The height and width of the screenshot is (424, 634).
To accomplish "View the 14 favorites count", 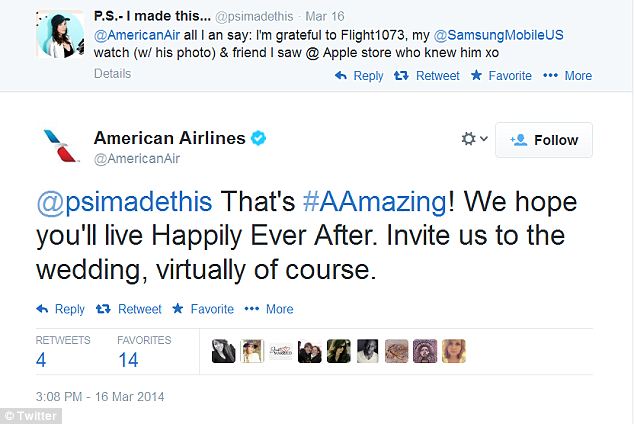I will [128, 359].
